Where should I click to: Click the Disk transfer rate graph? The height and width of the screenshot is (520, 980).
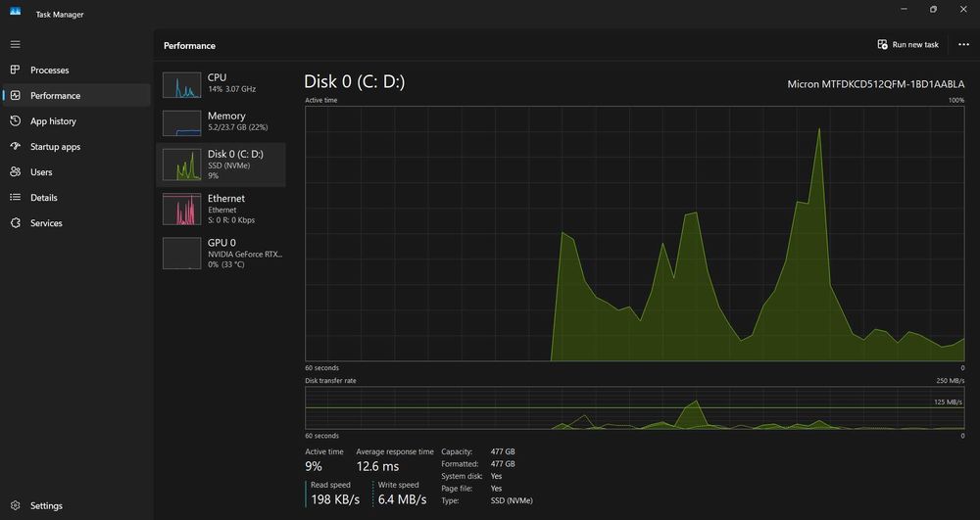(634, 407)
